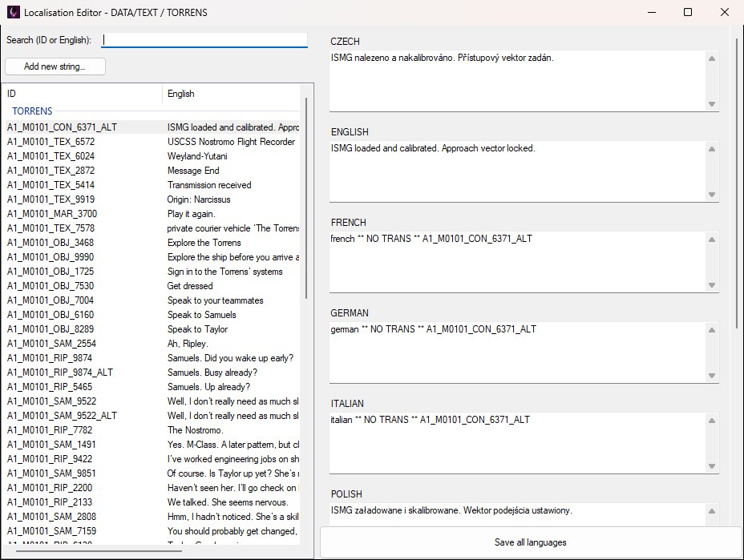Viewport: 744px width, 560px height.
Task: Click 'Samuels. Did you wake up early?' text
Action: pos(231,358)
